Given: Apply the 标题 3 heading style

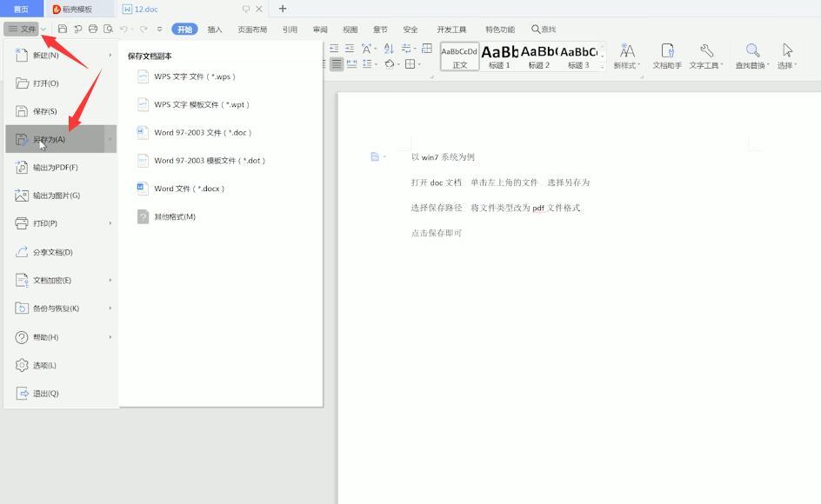Looking at the screenshot, I should point(578,56).
